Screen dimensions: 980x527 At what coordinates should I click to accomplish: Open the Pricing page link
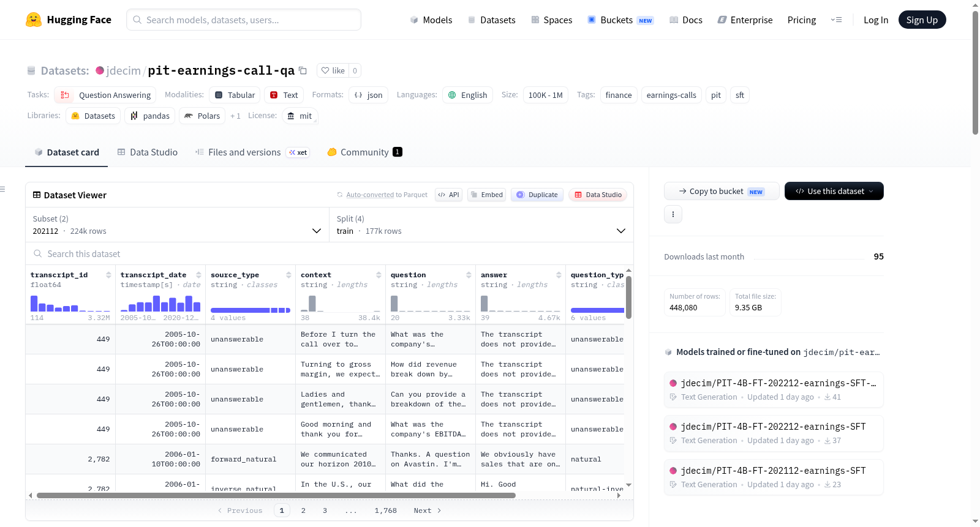pyautogui.click(x=802, y=20)
